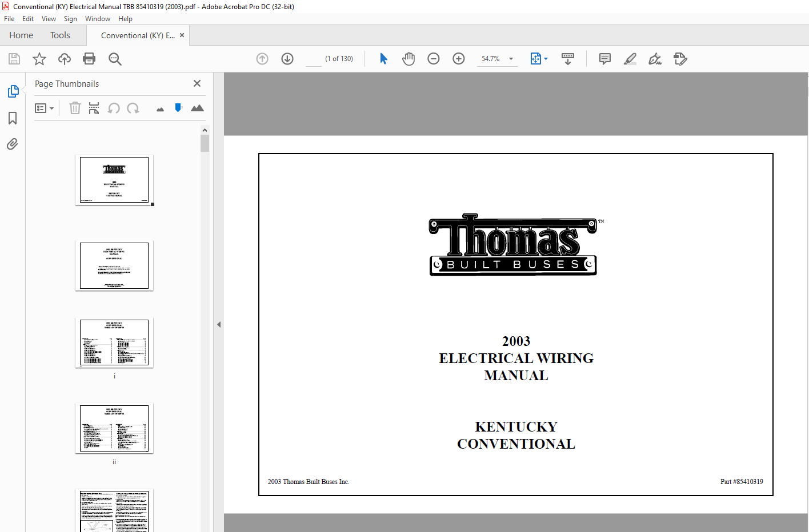Activate the Hand pan tool
This screenshot has width=809, height=532.
[408, 59]
